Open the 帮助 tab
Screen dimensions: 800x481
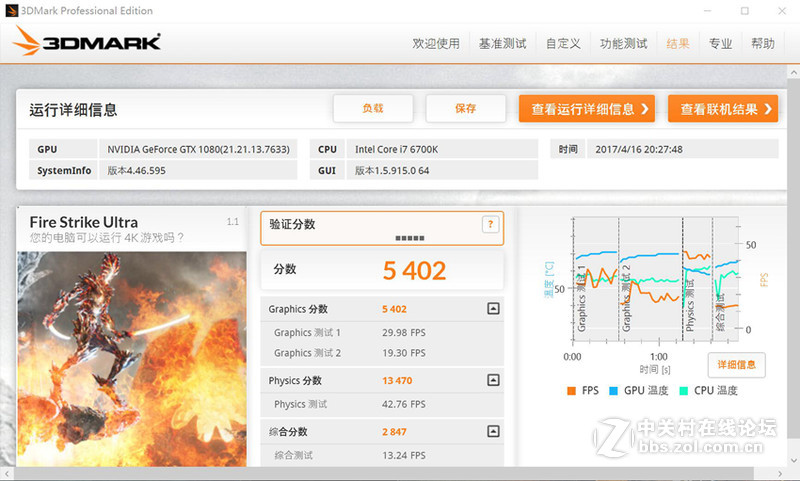763,44
